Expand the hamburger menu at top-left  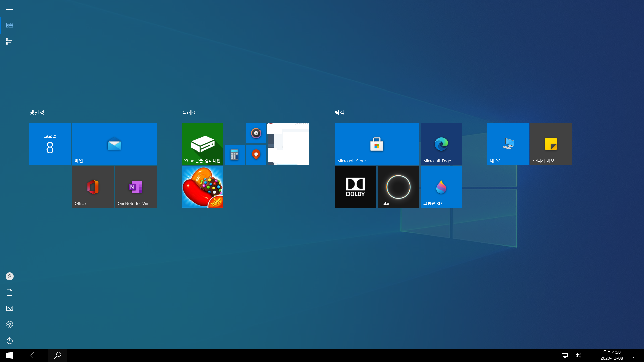10,9
